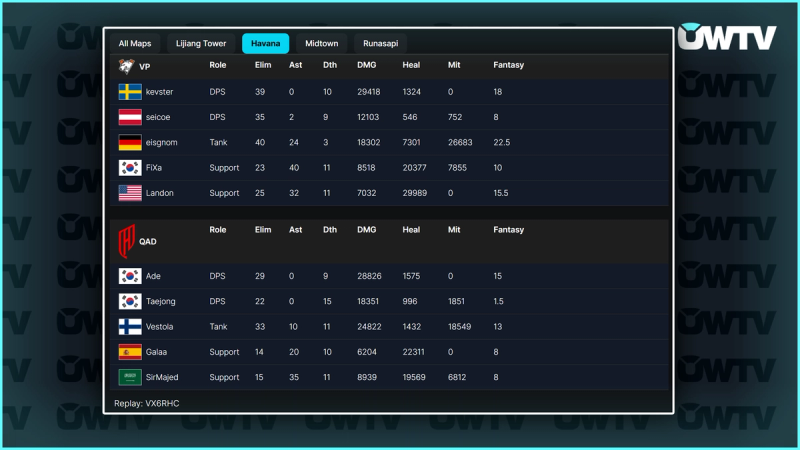Click the QAD team logo icon
The image size is (800, 450).
coord(127,241)
